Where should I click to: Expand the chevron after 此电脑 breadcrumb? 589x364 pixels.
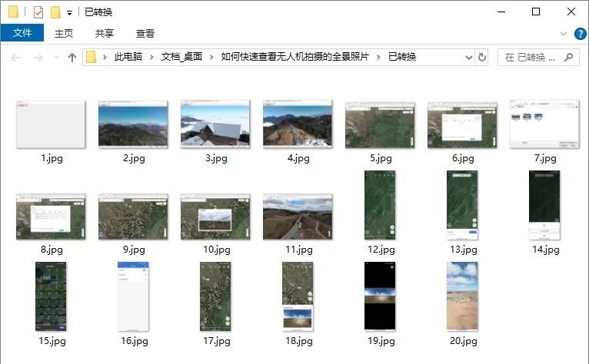(x=151, y=57)
